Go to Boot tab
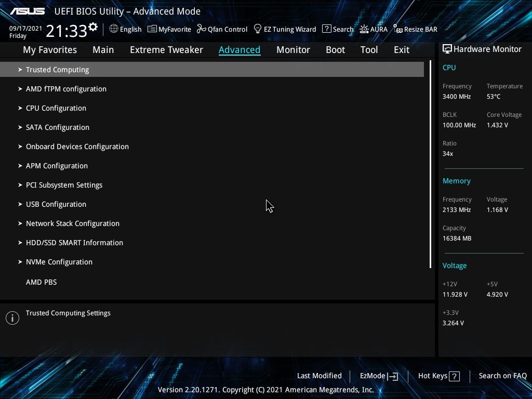The image size is (532, 399). coord(335,50)
